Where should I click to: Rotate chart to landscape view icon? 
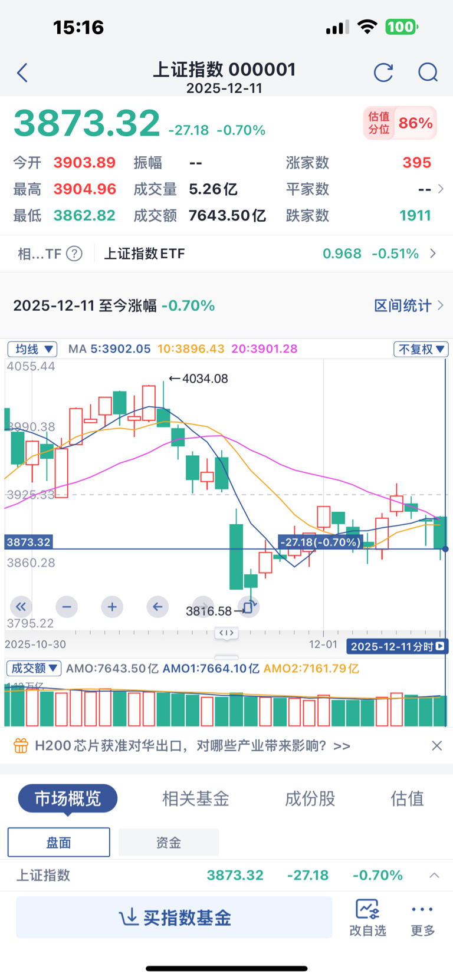click(249, 606)
